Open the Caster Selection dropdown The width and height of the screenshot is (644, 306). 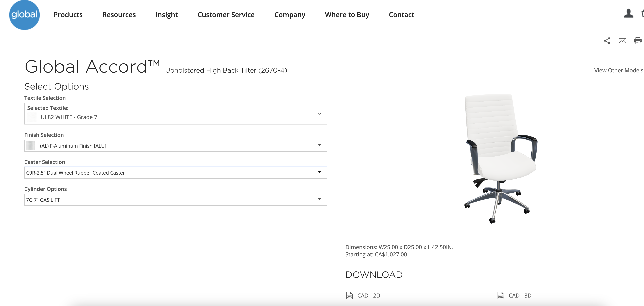click(x=319, y=172)
